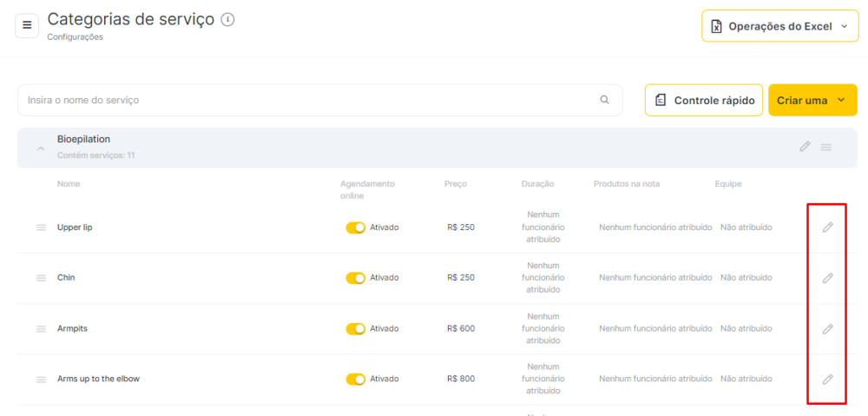
Task: Toggle Arms up to the elbow booking
Action: [355, 380]
